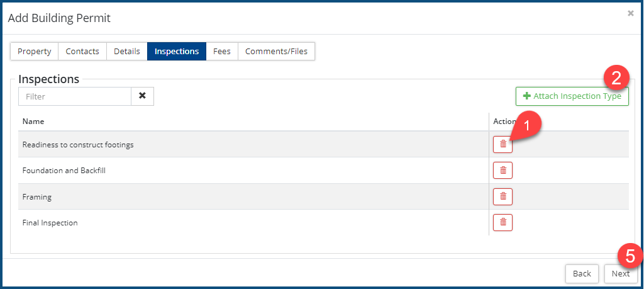
Task: Select the Inspections tab
Action: 177,52
